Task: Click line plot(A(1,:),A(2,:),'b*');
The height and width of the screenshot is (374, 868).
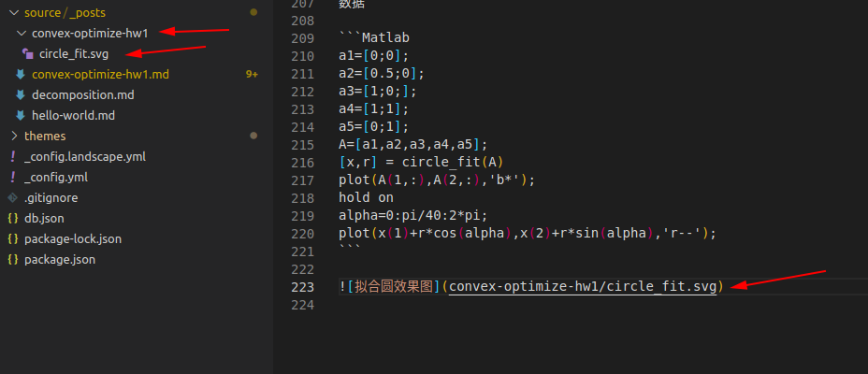Action: click(437, 180)
